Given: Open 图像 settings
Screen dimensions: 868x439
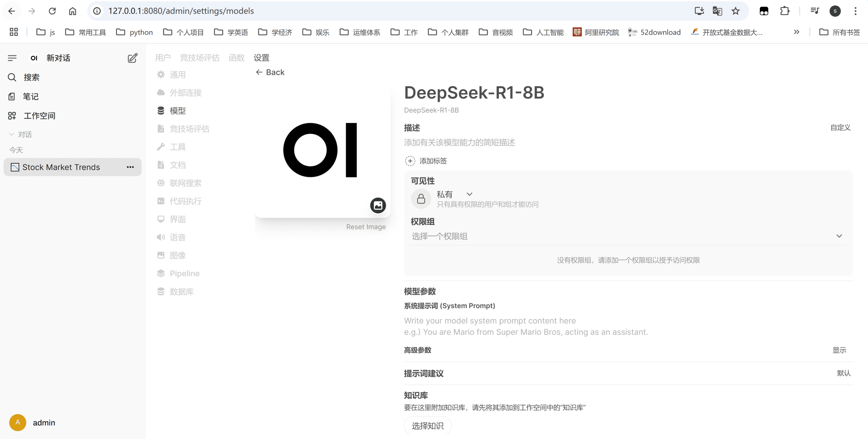Looking at the screenshot, I should 172,255.
